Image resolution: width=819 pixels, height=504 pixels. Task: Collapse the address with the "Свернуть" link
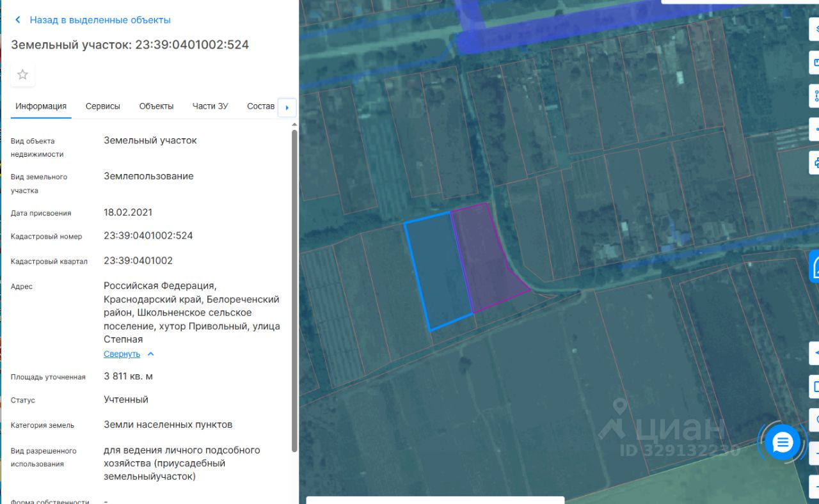pyautogui.click(x=129, y=354)
